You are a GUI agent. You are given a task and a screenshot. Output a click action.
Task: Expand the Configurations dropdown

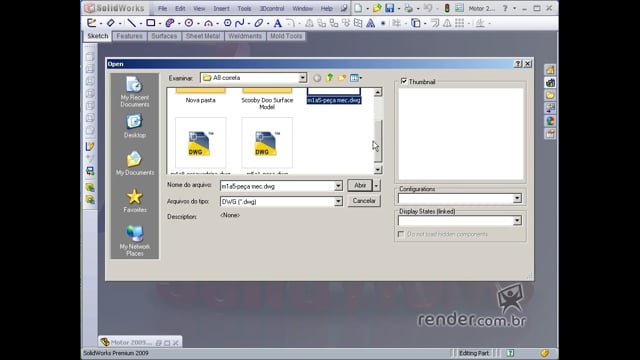coord(517,198)
